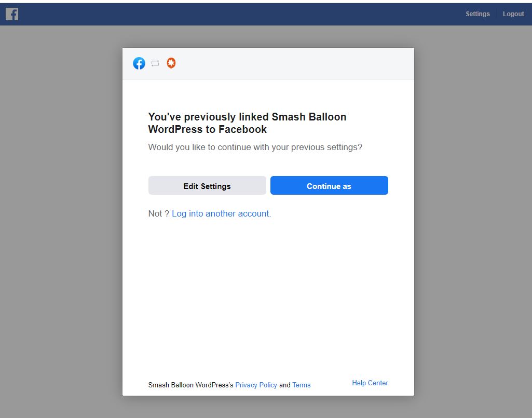532x418 pixels.
Task: Log out using the Logout link
Action: coord(513,14)
